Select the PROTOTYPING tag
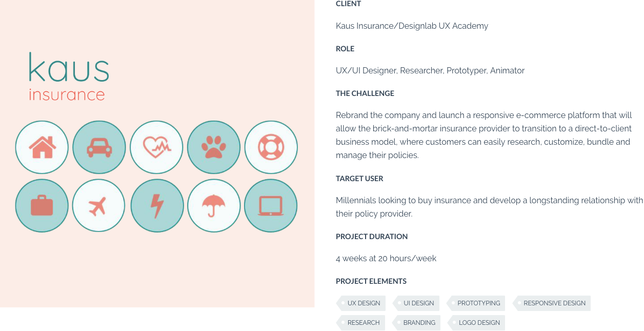This screenshot has width=644, height=331. [x=476, y=303]
